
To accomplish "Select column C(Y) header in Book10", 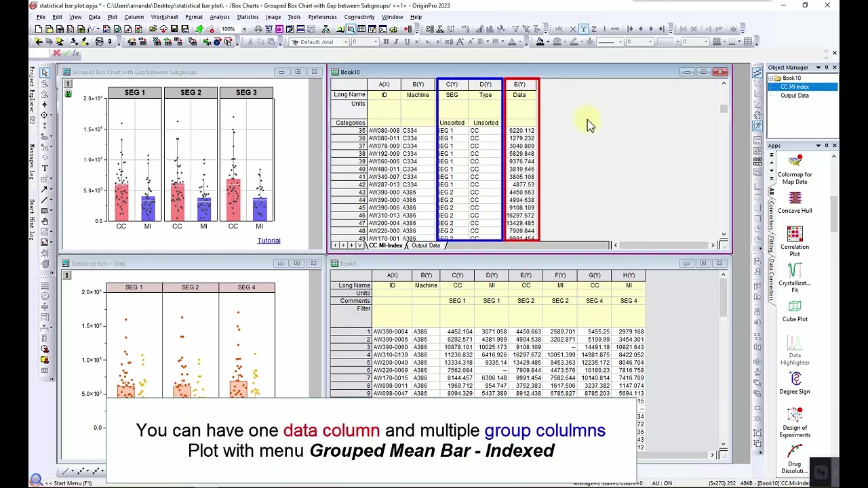I will point(452,85).
